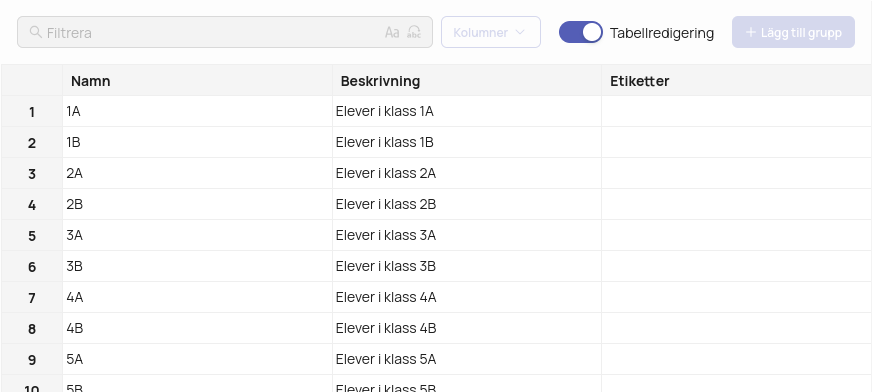Open the Kolumner dropdown
This screenshot has height=392, width=872.
click(490, 32)
